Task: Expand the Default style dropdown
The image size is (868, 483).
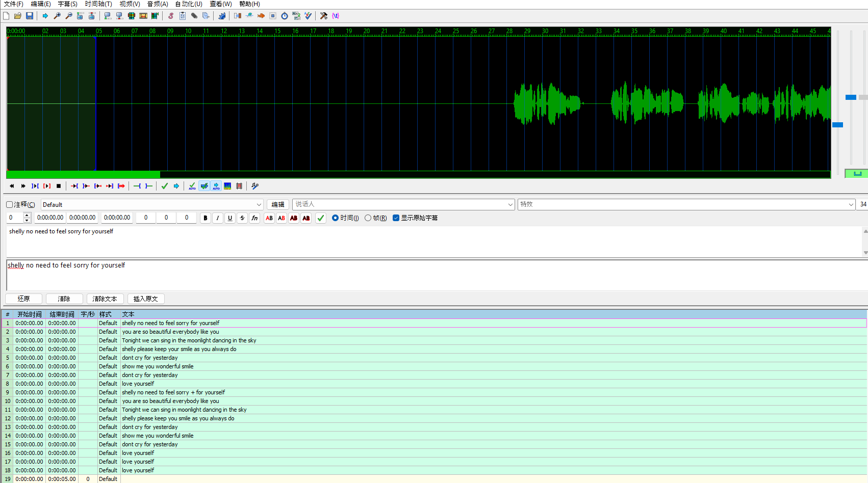Action: point(259,205)
